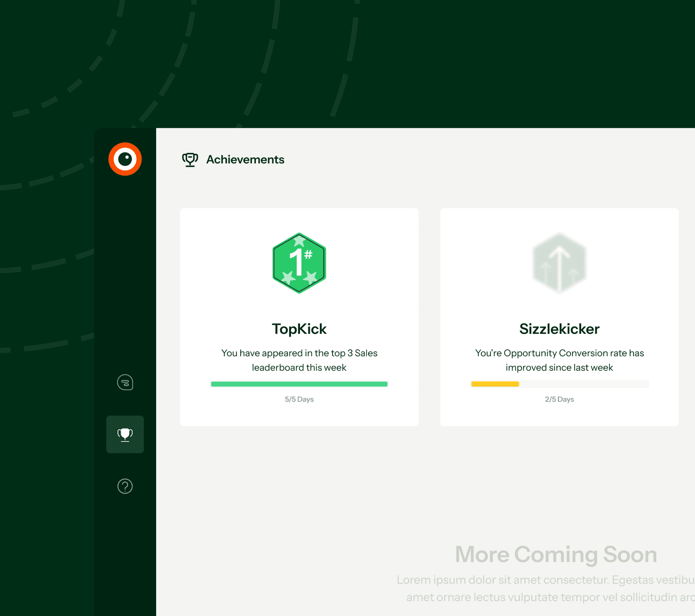The image size is (695, 616).
Task: Open the chat bubble sidebar icon
Action: tap(125, 382)
